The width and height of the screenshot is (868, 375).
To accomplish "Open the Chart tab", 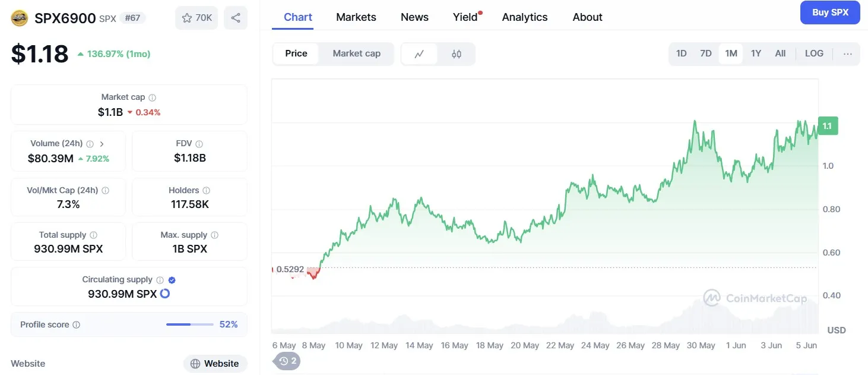I will pos(298,17).
